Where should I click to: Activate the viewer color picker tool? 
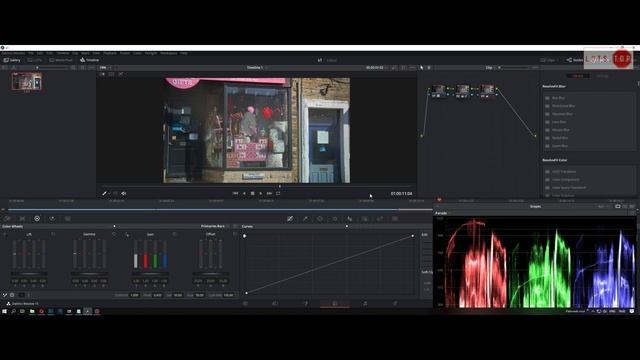(x=104, y=193)
